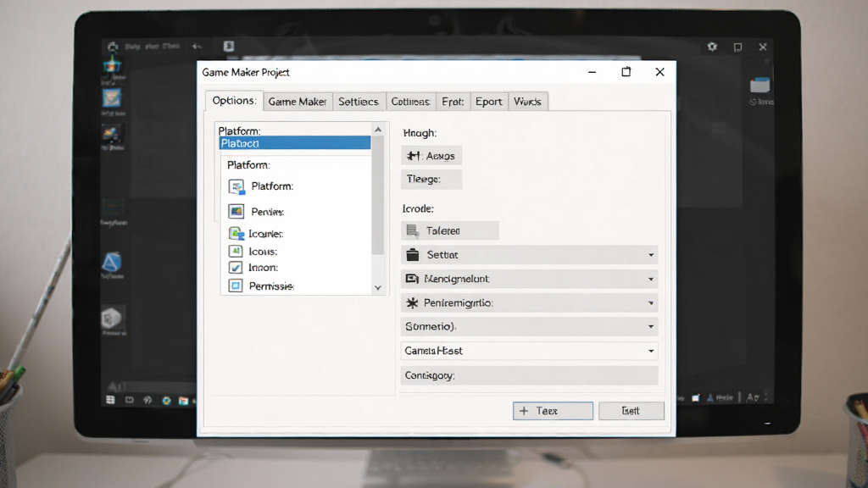Open the cube desktop icon

pyautogui.click(x=112, y=319)
